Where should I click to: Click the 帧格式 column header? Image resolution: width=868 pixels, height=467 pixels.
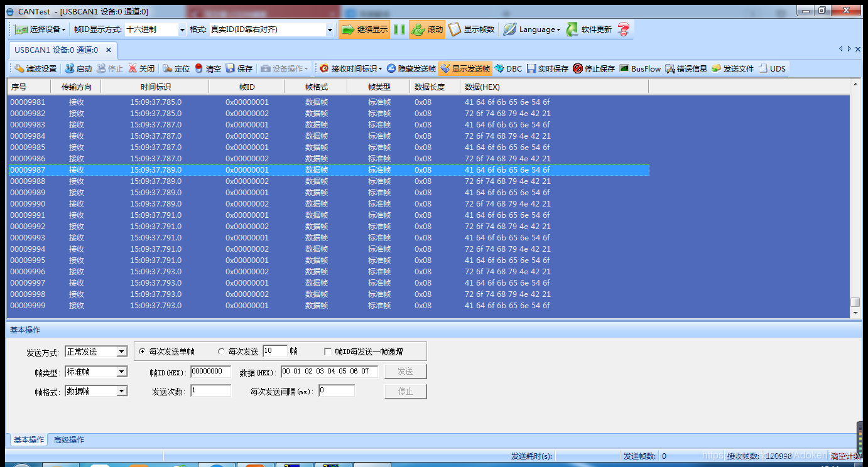point(316,87)
